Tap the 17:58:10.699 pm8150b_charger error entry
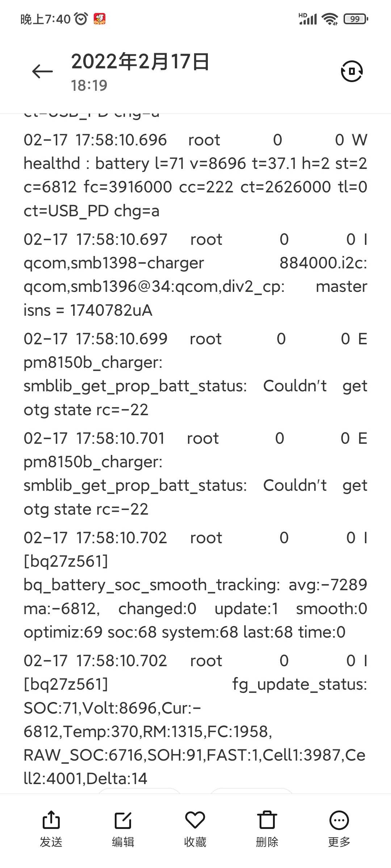The image size is (391, 868). point(195,374)
